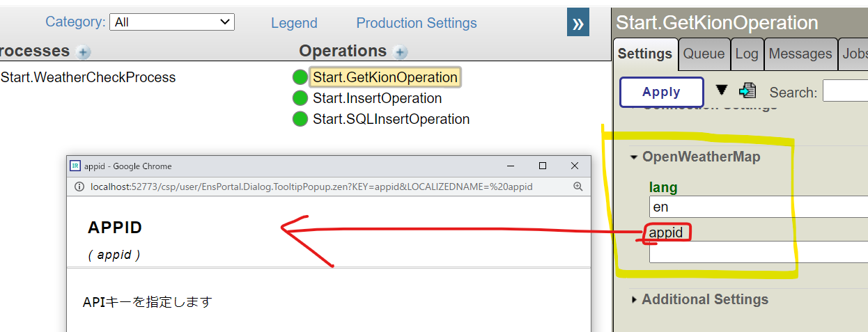The image size is (868, 332).
Task: Switch to the Log tab
Action: [747, 54]
